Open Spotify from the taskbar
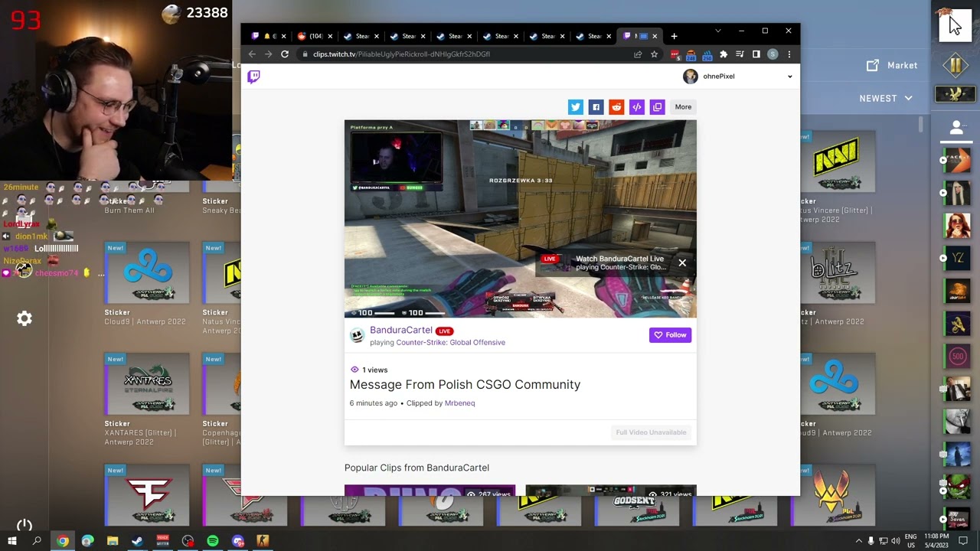The image size is (980, 551). pos(213,541)
